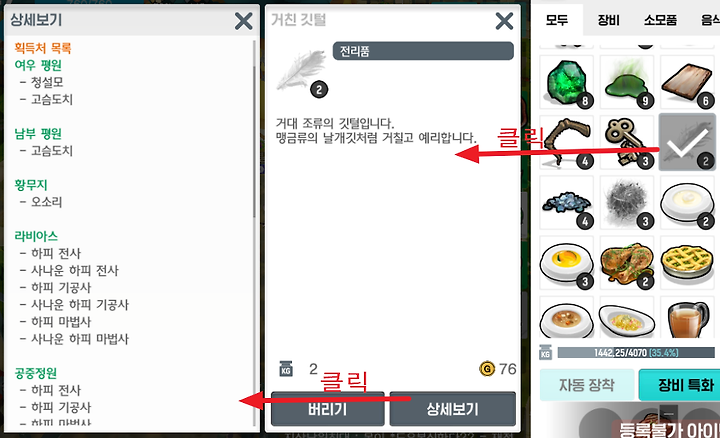Select the antique key item
Image resolution: width=720 pixels, height=438 pixels.
[x=627, y=142]
